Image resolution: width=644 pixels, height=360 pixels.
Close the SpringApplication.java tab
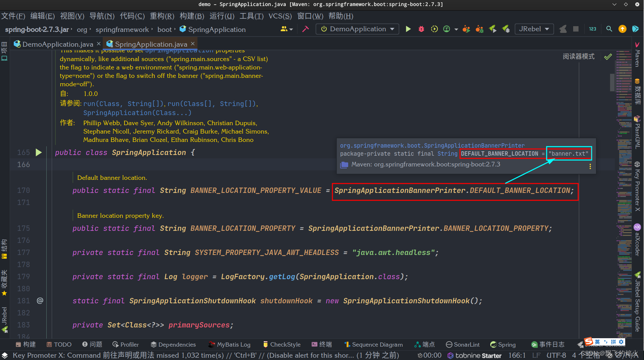[193, 44]
